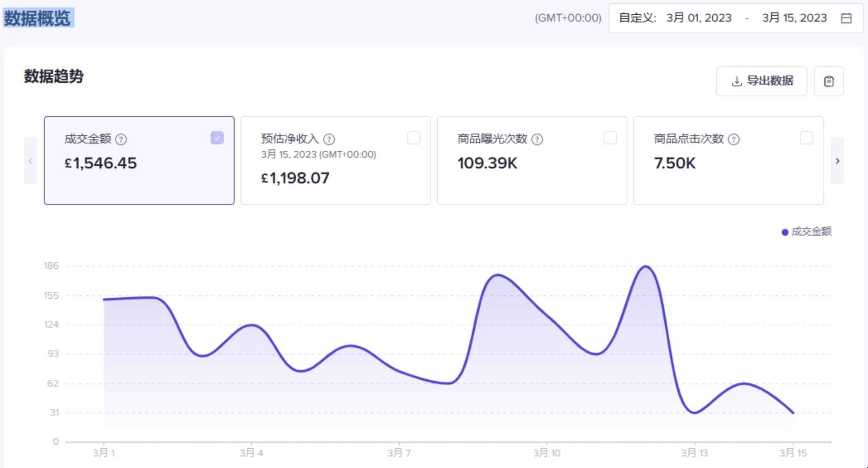Select the 商品曝光次数 metric card
Image resolution: width=868 pixels, height=468 pixels.
[x=532, y=161]
